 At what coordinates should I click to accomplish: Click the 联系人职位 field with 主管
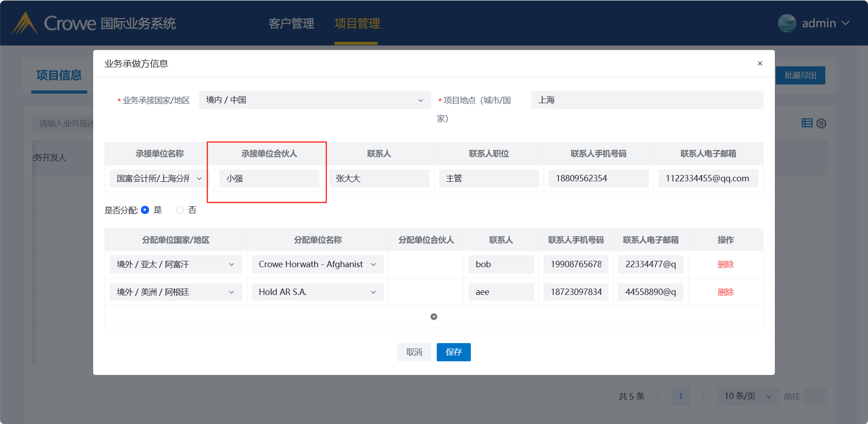(x=489, y=179)
